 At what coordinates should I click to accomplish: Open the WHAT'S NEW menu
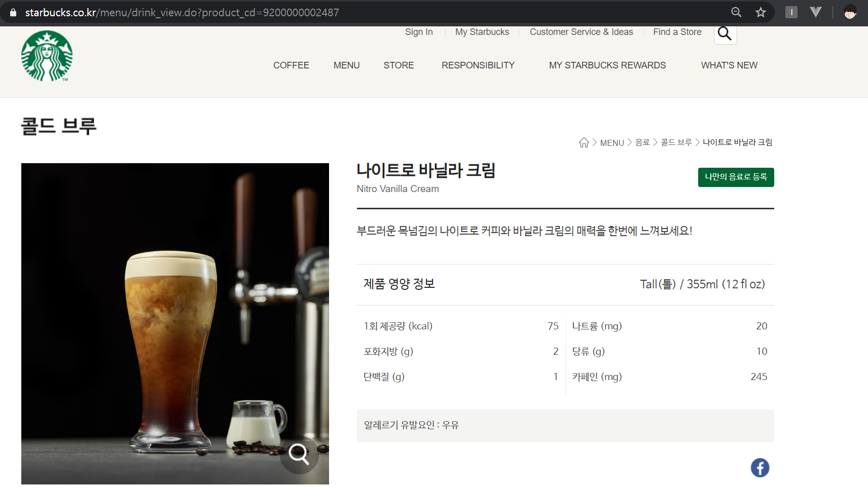[729, 65]
